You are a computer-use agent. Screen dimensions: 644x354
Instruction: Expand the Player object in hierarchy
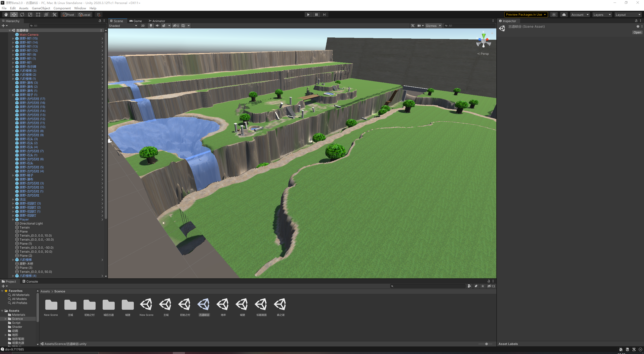(x=13, y=219)
